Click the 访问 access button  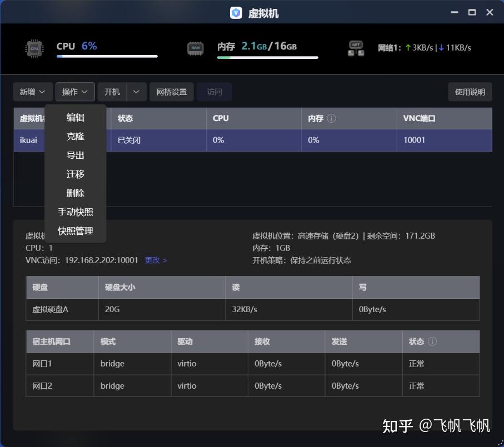214,92
